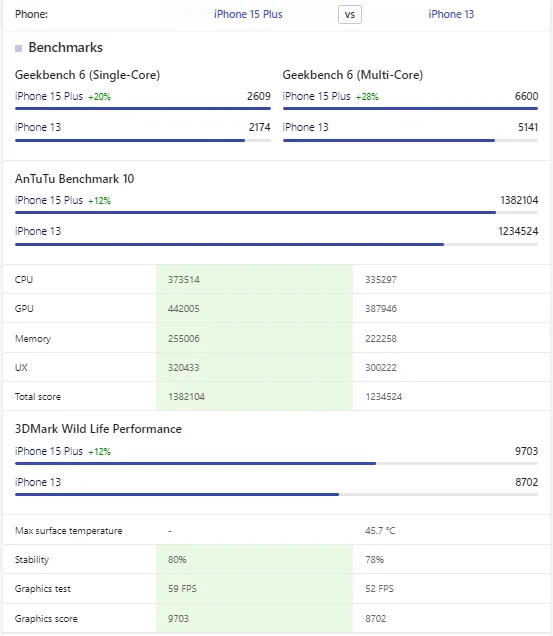Click iPhone 15 Plus label under AnTuTu

click(49, 200)
